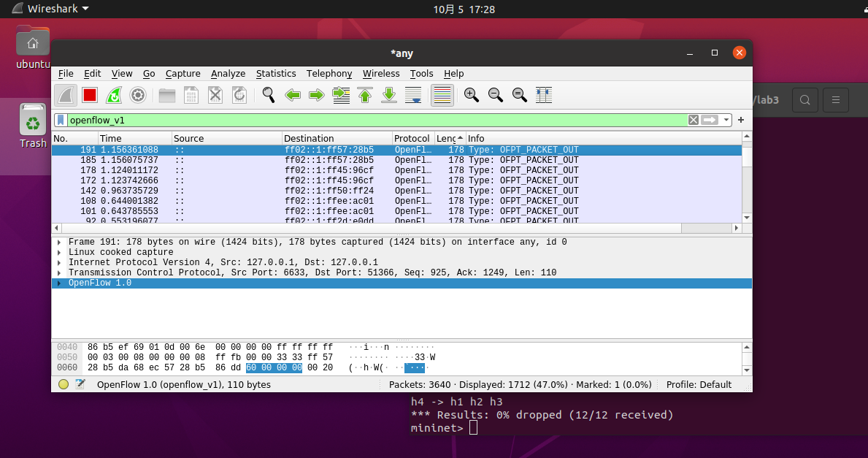Open the clock showing 17:28
Screen dimensions: 868x458
coord(464,9)
